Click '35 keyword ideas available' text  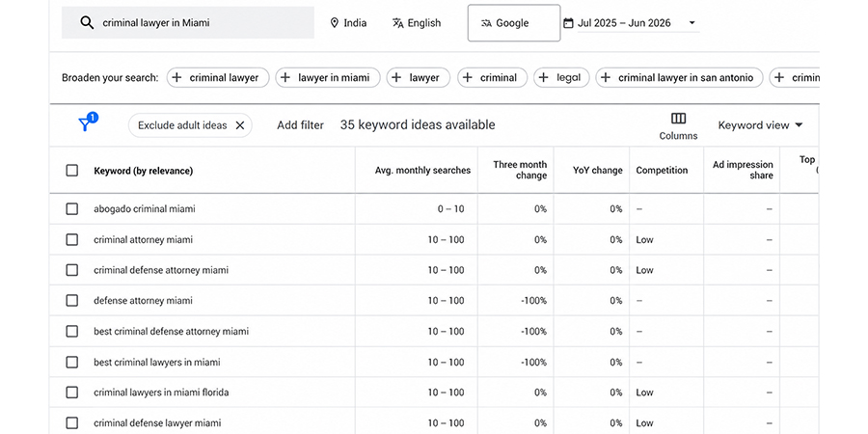click(x=418, y=125)
